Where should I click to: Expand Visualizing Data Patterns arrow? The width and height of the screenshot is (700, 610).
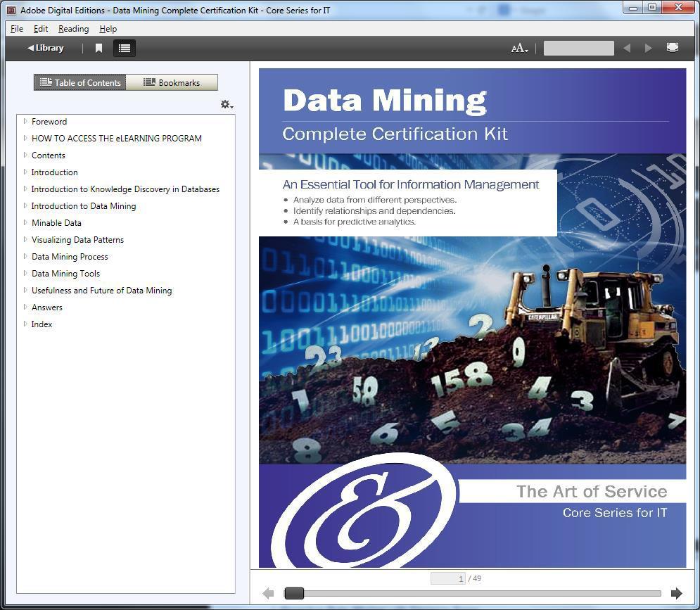(25, 239)
